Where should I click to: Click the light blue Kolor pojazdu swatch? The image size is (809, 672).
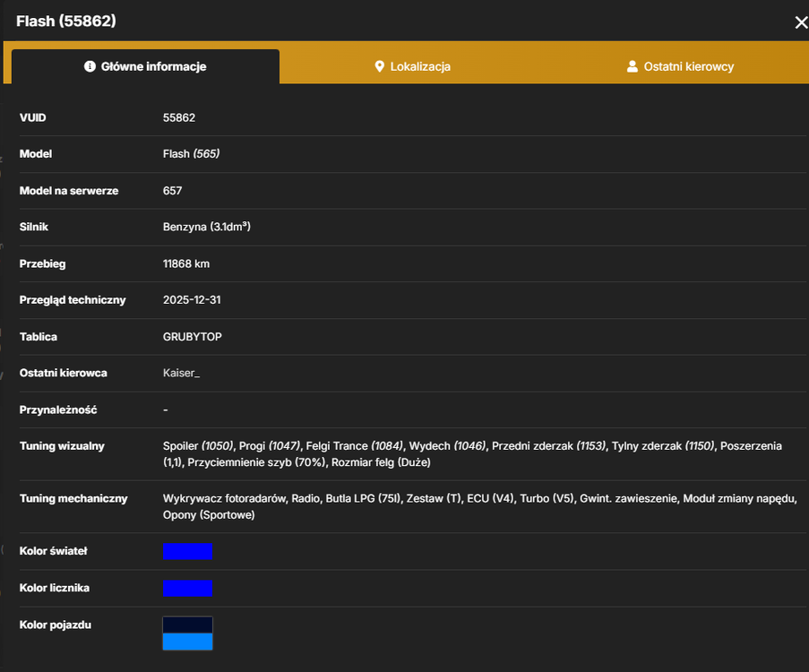click(x=187, y=642)
